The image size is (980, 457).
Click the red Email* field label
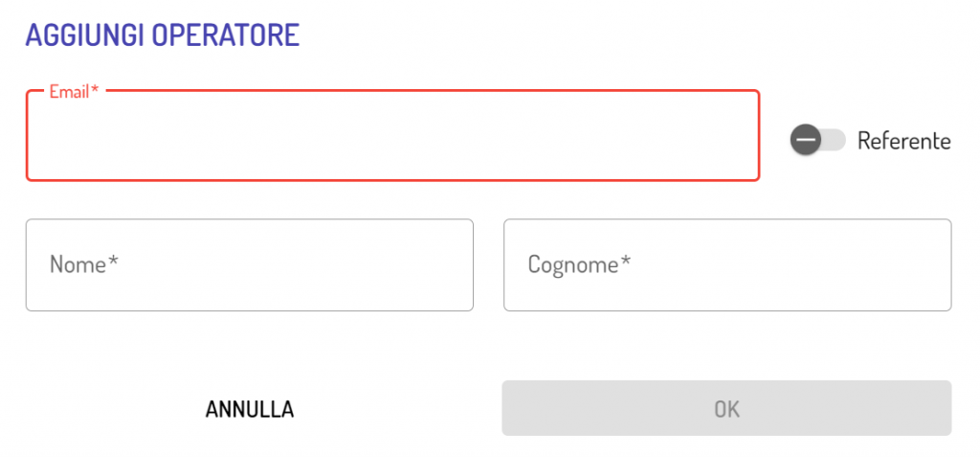click(74, 92)
